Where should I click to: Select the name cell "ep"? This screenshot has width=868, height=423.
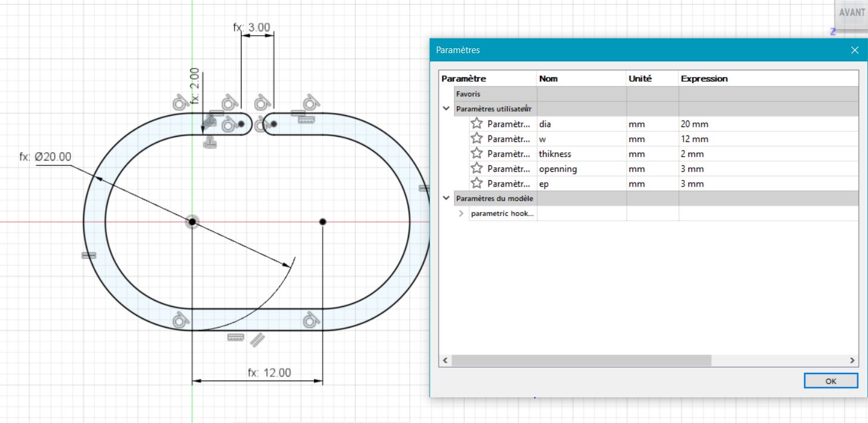(x=582, y=183)
